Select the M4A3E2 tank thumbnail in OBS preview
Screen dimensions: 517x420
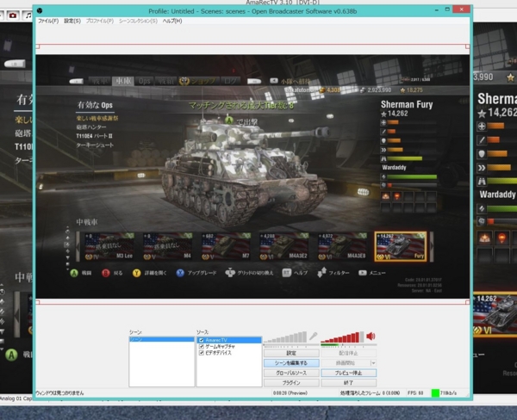click(284, 246)
